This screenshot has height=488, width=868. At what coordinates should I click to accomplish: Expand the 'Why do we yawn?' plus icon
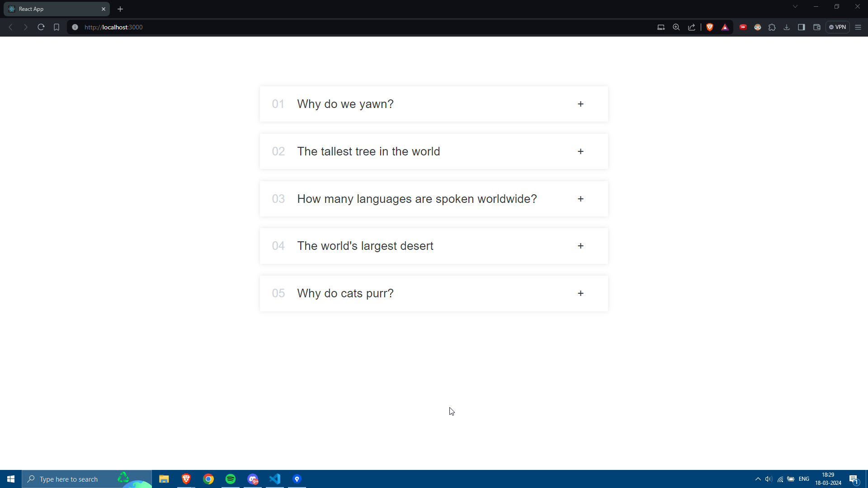[580, 104]
